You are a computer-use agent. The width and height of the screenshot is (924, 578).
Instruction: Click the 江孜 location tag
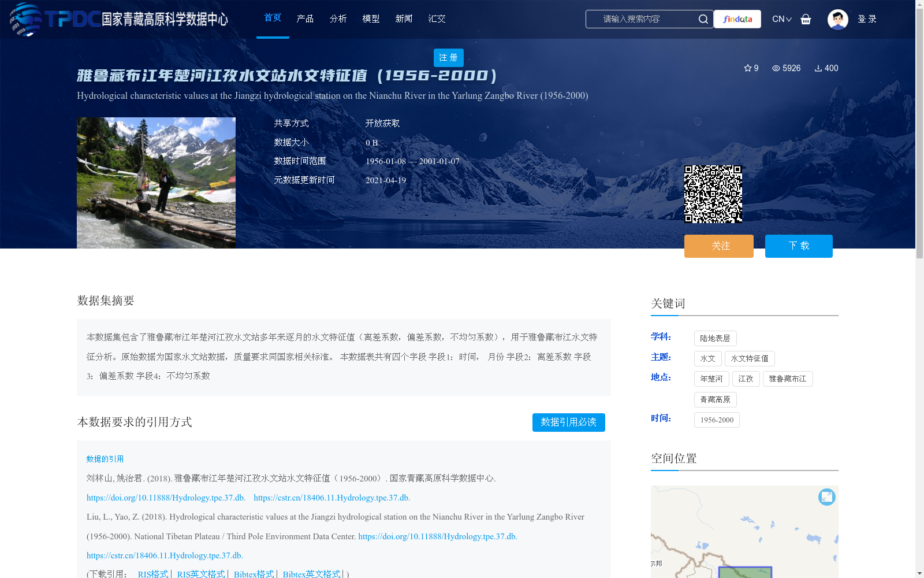point(746,379)
